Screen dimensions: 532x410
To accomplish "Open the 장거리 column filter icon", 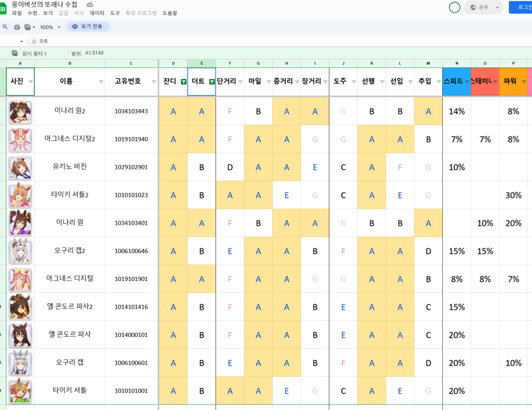I will (x=325, y=82).
